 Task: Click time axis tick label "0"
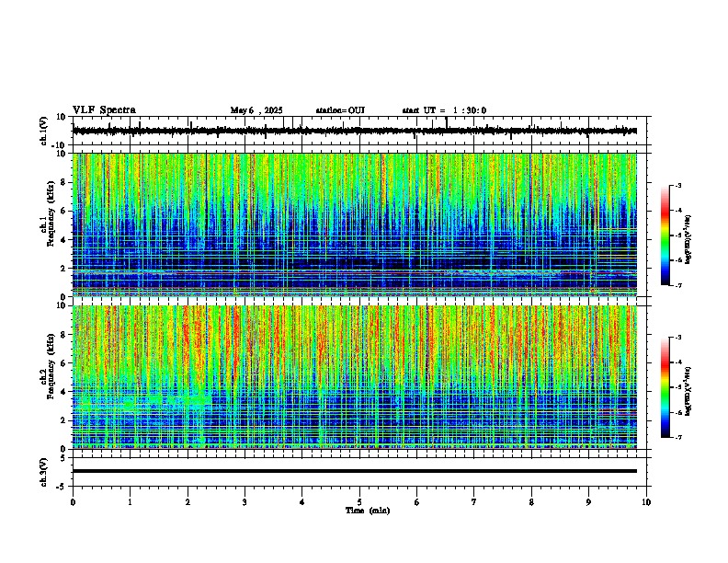[x=73, y=502]
